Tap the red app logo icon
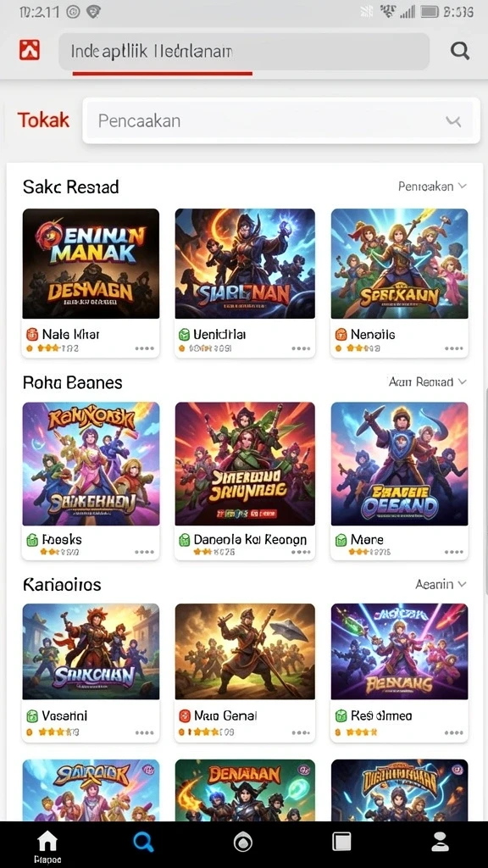The height and width of the screenshot is (868, 488). 30,50
